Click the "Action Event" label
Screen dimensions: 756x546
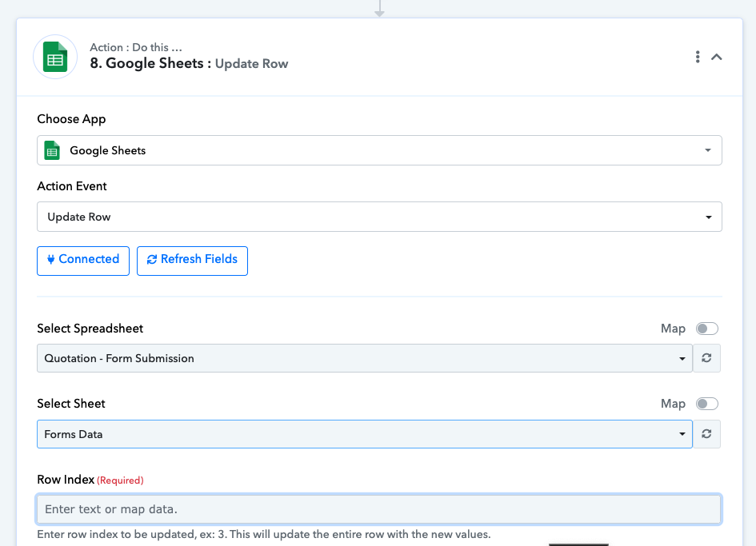tap(72, 186)
